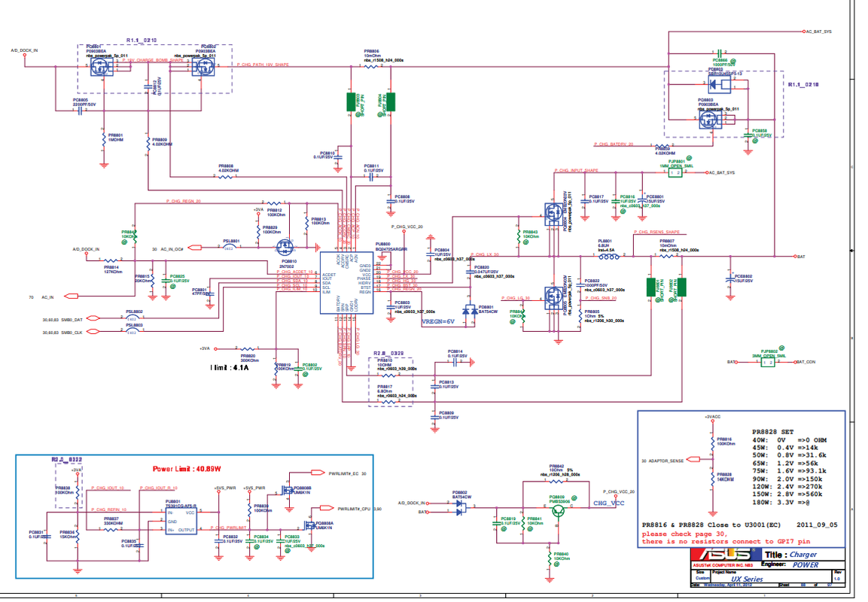Click the 40W: 0V =>0 OHM table row

coord(790,440)
